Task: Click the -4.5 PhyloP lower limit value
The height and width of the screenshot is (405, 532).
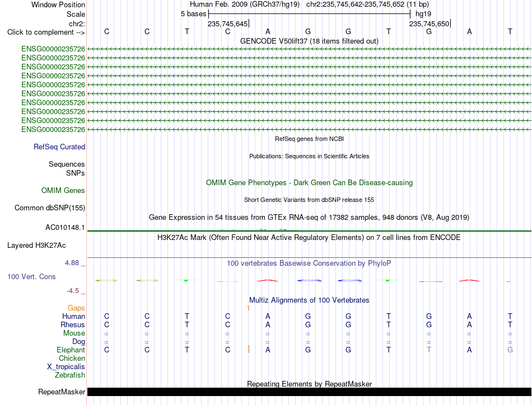Action: point(73,291)
